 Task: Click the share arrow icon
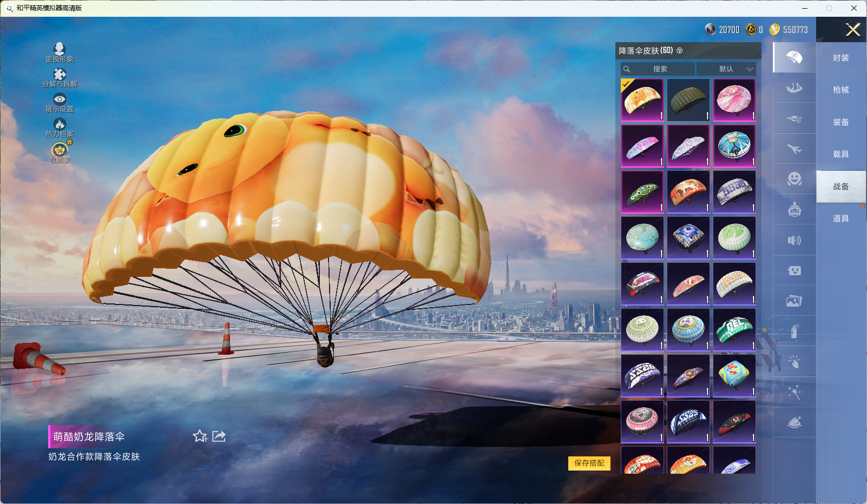click(x=219, y=436)
